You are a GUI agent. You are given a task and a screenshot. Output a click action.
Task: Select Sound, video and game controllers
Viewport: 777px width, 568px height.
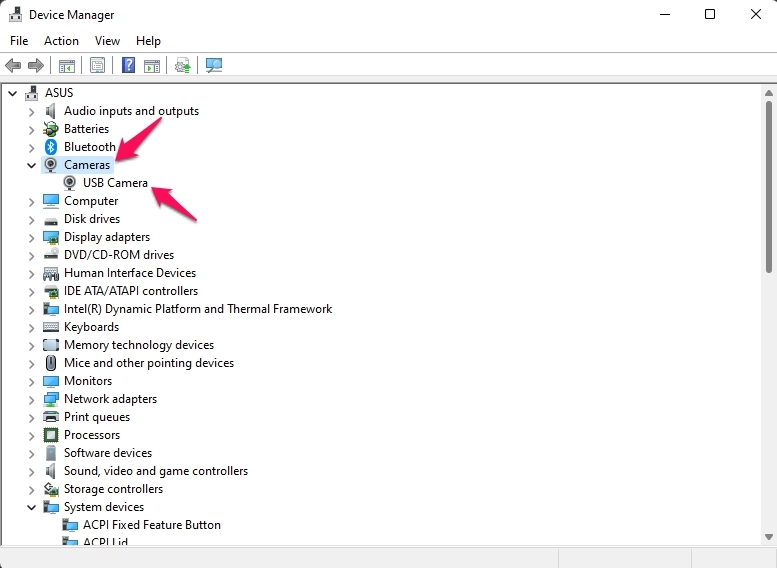click(x=155, y=471)
